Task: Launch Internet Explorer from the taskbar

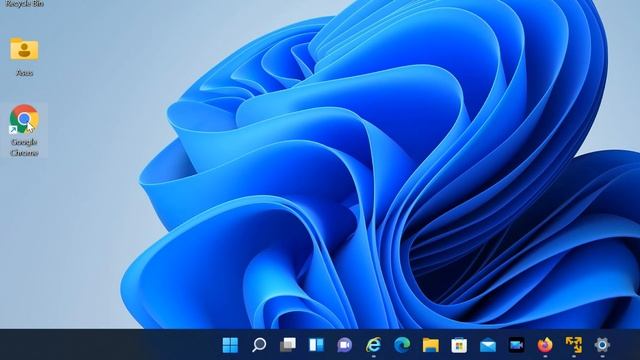Action: pyautogui.click(x=373, y=345)
